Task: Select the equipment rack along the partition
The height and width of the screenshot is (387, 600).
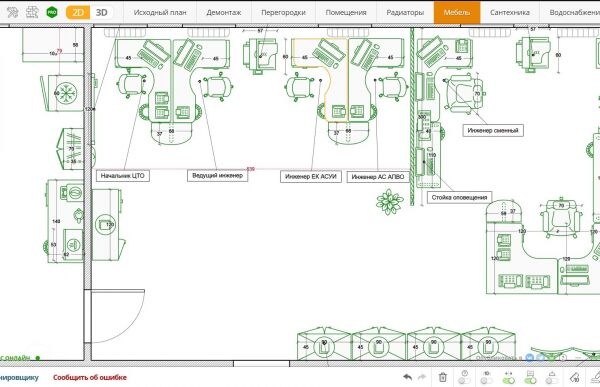Action: [429, 155]
